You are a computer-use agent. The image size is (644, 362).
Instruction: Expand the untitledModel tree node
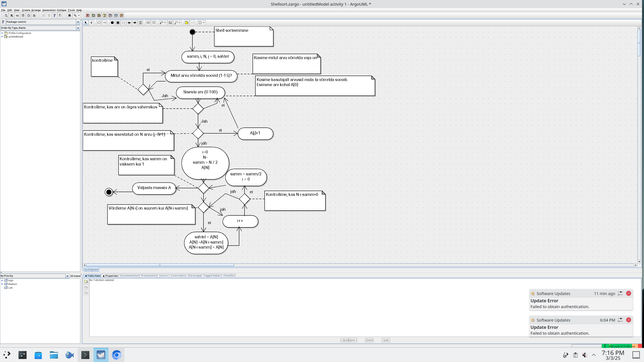point(2,37)
